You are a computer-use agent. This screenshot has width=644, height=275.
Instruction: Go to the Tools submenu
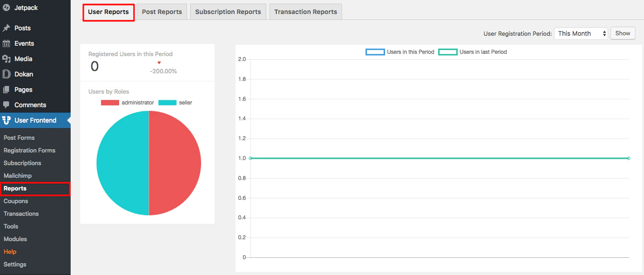[11, 226]
